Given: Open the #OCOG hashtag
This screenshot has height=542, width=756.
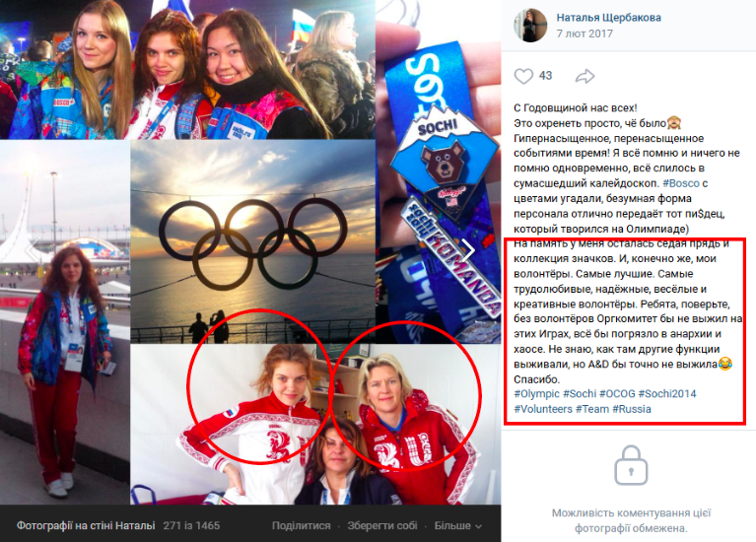Looking at the screenshot, I should coord(617,394).
